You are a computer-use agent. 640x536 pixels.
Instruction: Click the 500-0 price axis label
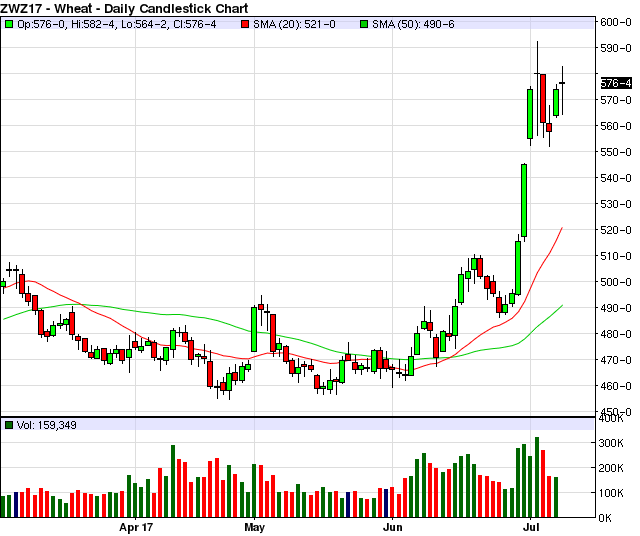[616, 282]
